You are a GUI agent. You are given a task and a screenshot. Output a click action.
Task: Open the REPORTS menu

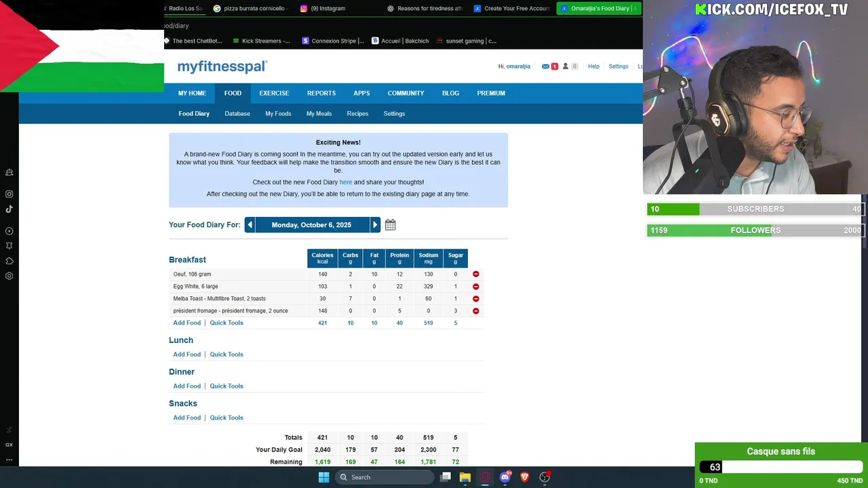pos(321,94)
